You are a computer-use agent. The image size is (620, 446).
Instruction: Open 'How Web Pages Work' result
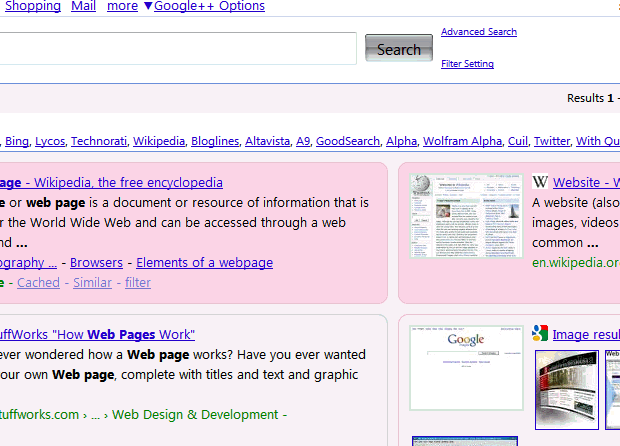pos(97,335)
